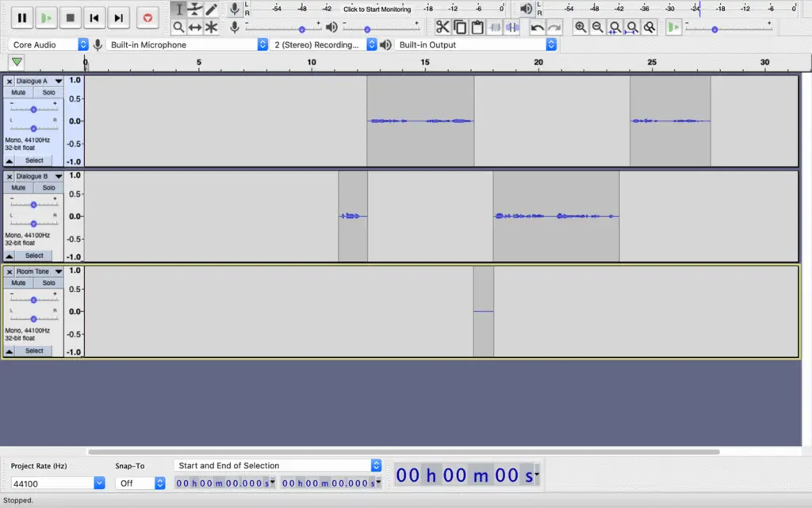The width and height of the screenshot is (812, 508).
Task: Click the playback meter speaker icon
Action: tap(526, 9)
